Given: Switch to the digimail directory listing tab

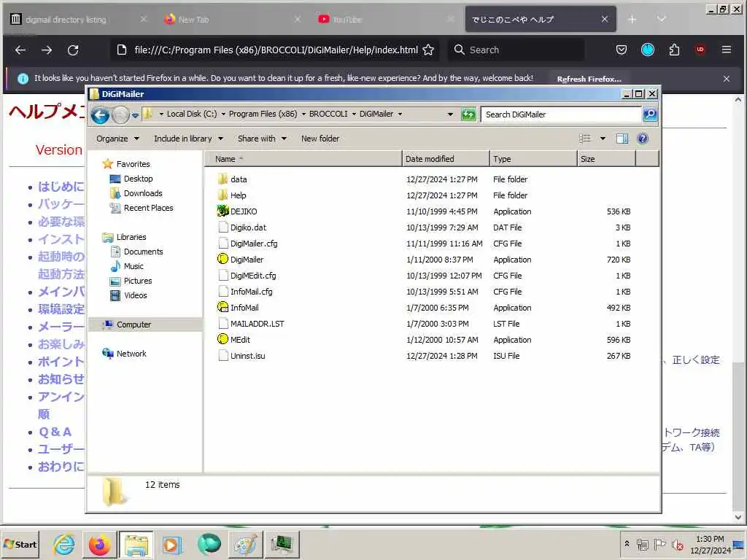Looking at the screenshot, I should pos(79,19).
